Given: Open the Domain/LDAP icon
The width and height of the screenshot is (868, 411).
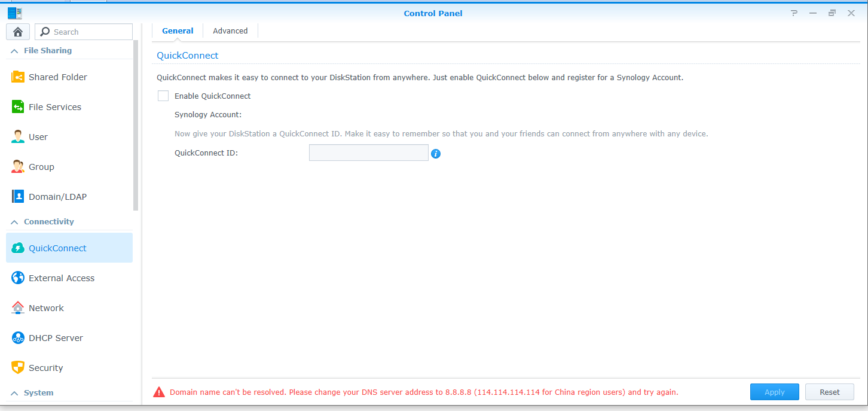Looking at the screenshot, I should pyautogui.click(x=18, y=197).
